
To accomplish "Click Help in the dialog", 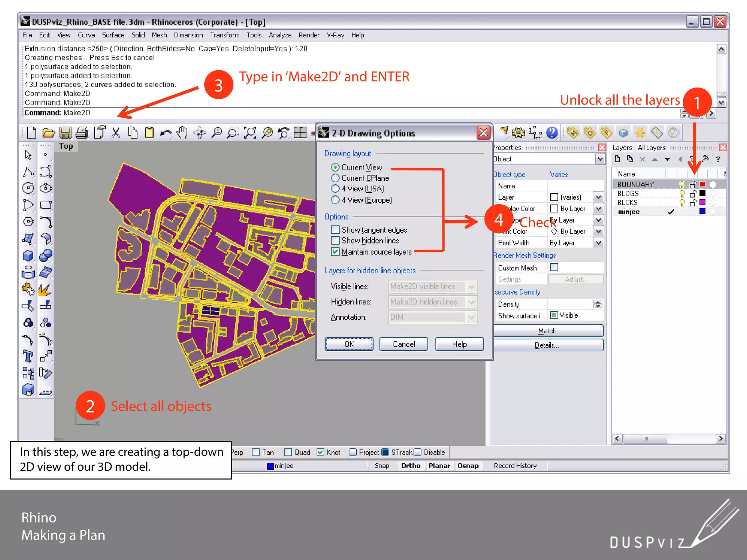I will click(460, 344).
